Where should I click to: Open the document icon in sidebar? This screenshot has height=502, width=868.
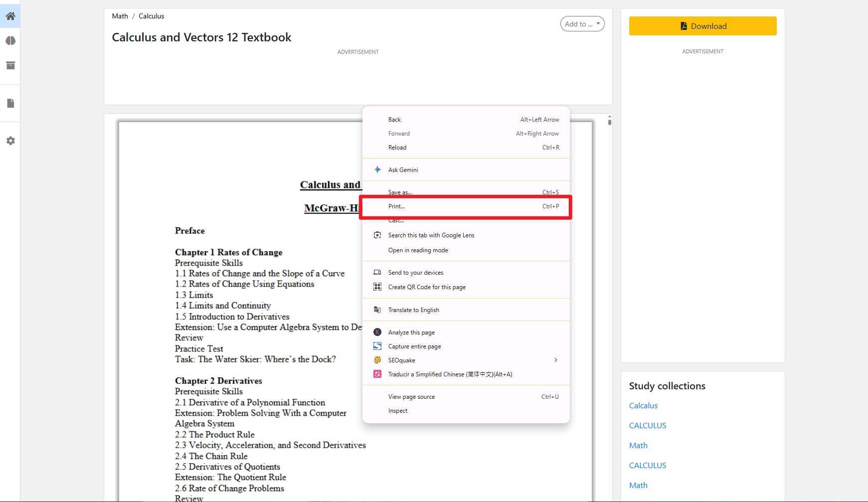pos(10,103)
